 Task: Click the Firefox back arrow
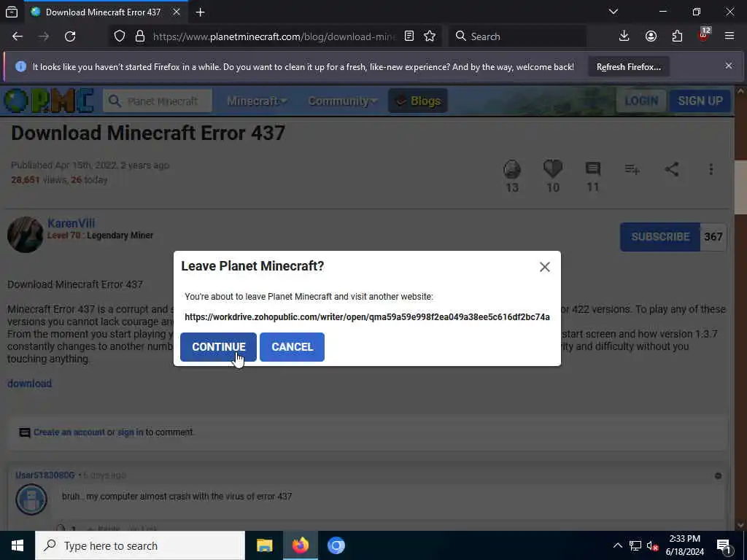18,36
